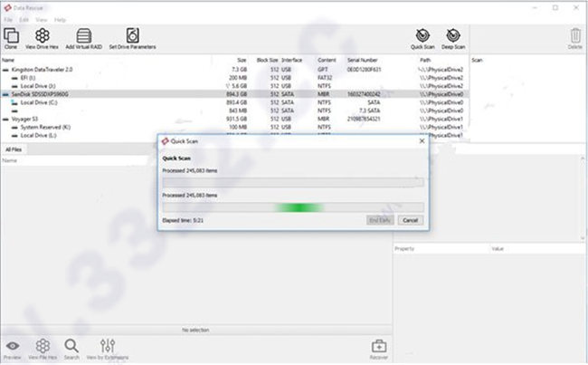
Task: Click the Quick Scan dialog logo icon
Action: [x=165, y=141]
